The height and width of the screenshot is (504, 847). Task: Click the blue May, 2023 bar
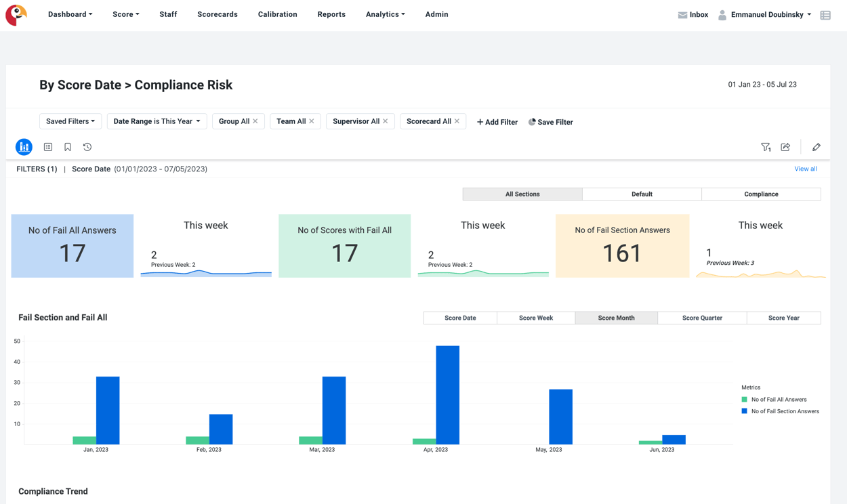click(561, 417)
